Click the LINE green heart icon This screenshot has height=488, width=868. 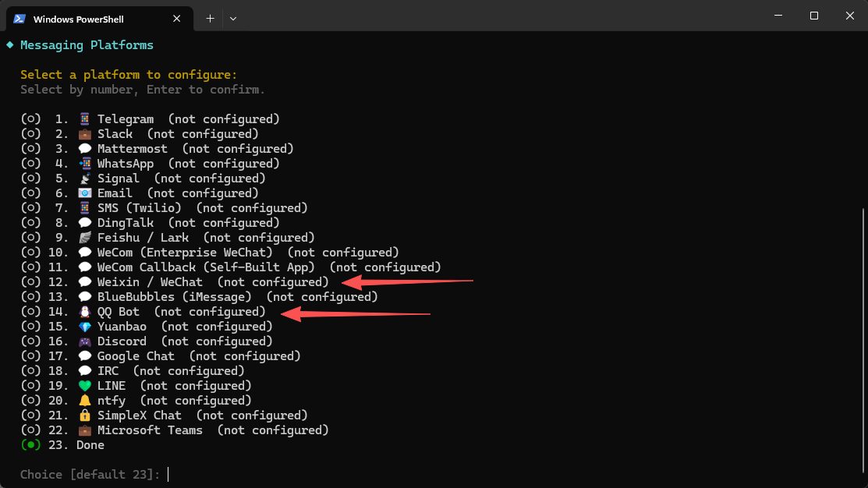tap(85, 386)
